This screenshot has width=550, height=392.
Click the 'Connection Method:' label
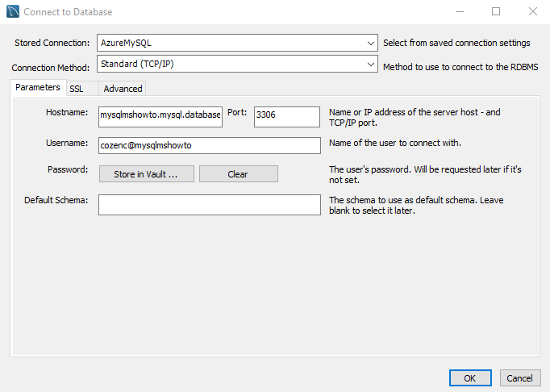(x=51, y=68)
